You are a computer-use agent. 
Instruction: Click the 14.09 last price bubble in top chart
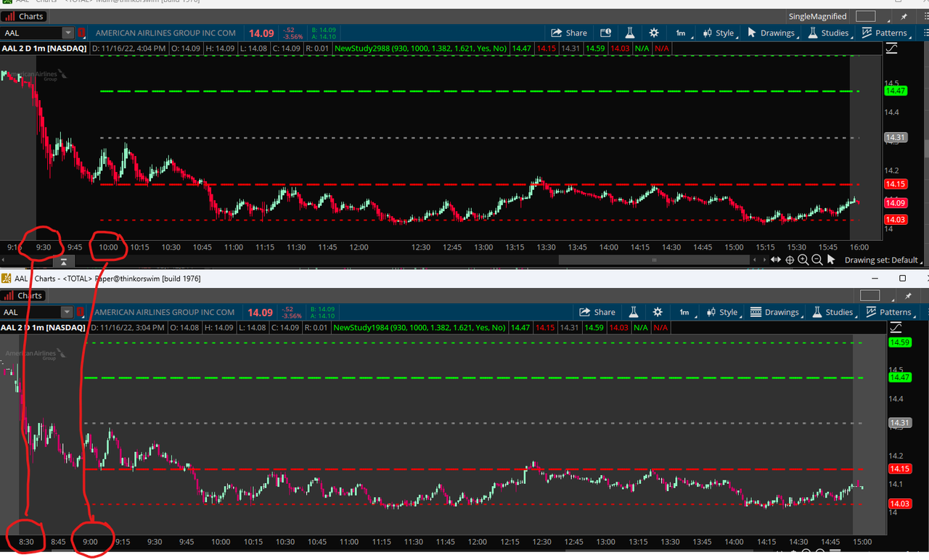click(896, 203)
